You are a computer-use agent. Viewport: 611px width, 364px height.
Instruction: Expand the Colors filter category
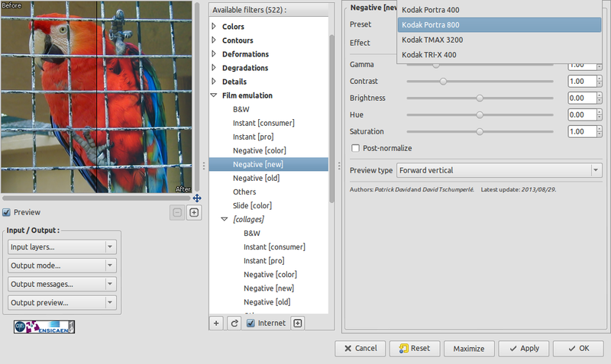213,27
